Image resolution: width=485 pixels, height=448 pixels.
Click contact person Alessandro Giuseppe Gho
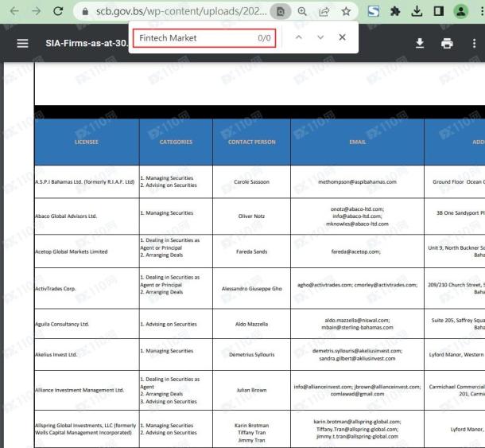[x=251, y=289]
